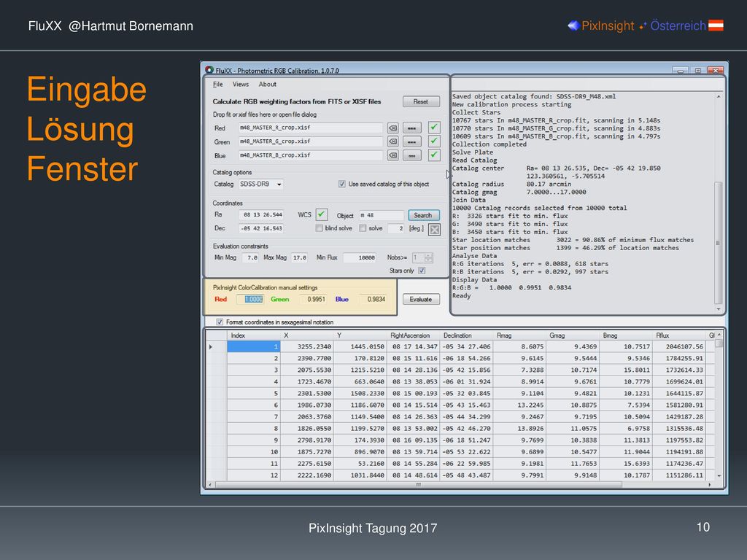The image size is (747, 560).
Task: Sort table by the Index column header
Action: pos(253,335)
